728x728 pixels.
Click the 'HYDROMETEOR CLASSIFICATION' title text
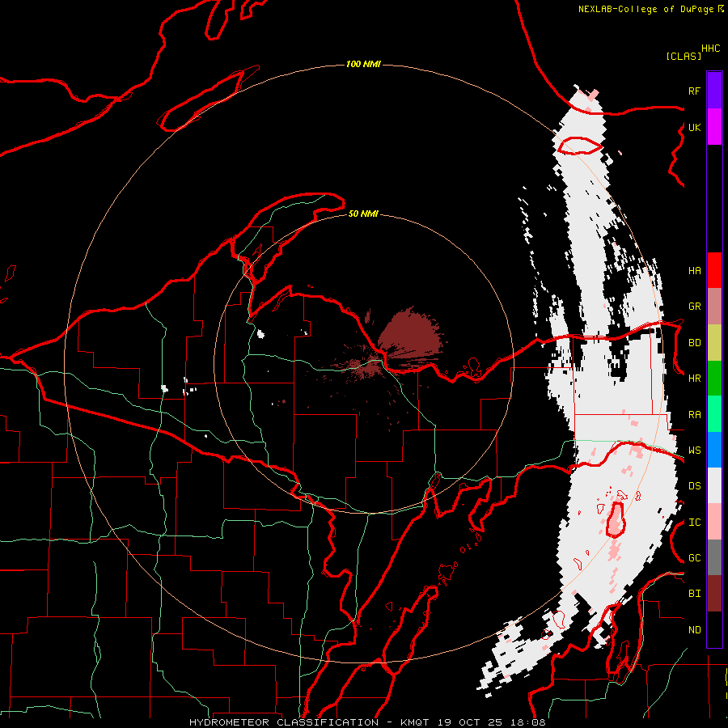pyautogui.click(x=284, y=722)
